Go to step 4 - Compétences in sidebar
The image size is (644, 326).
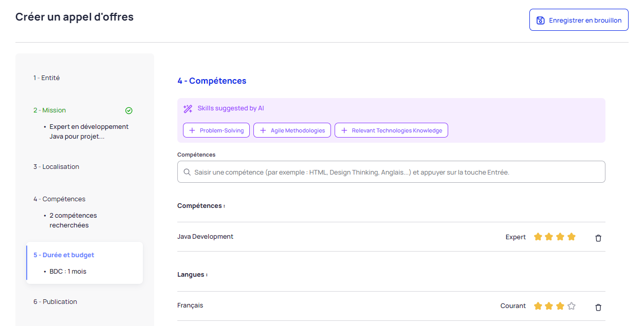pyautogui.click(x=60, y=199)
